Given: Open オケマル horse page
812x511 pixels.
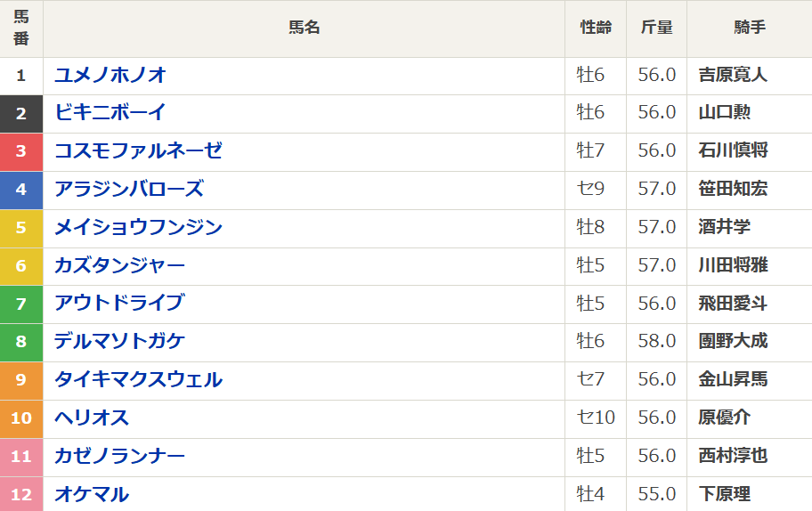Looking at the screenshot, I should pos(92,494).
